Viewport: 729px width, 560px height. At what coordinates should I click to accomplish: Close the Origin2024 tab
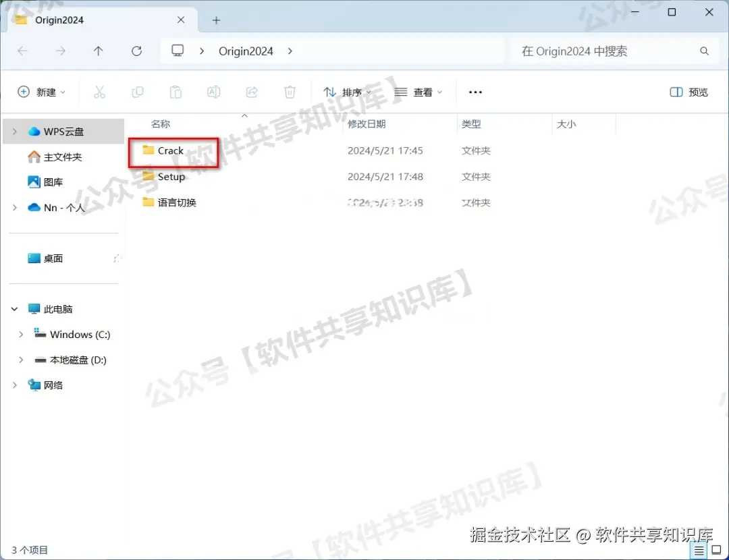[181, 20]
